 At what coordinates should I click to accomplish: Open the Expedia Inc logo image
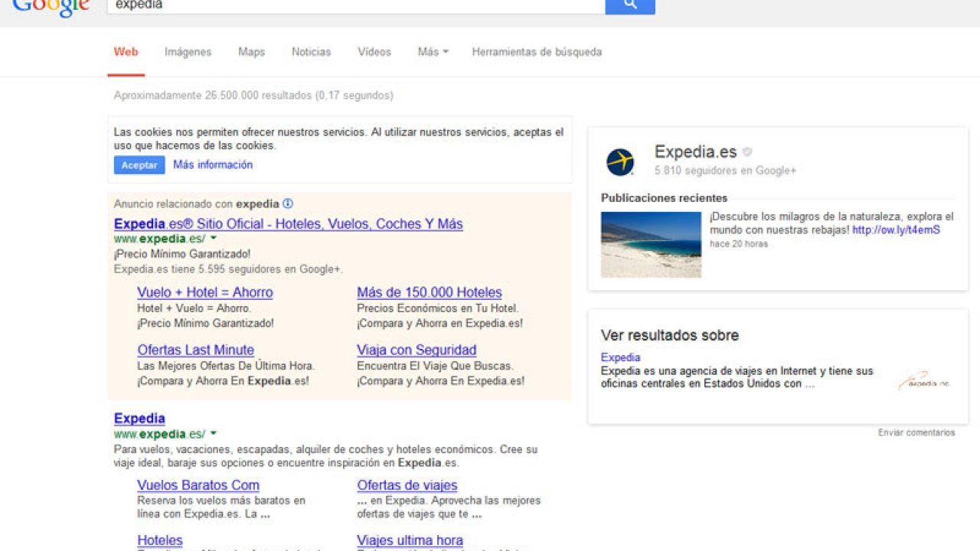925,380
